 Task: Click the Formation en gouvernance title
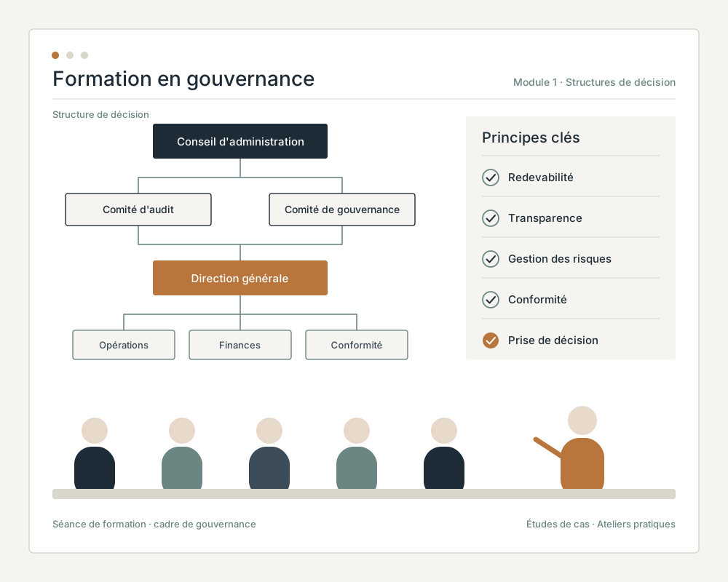[183, 79]
